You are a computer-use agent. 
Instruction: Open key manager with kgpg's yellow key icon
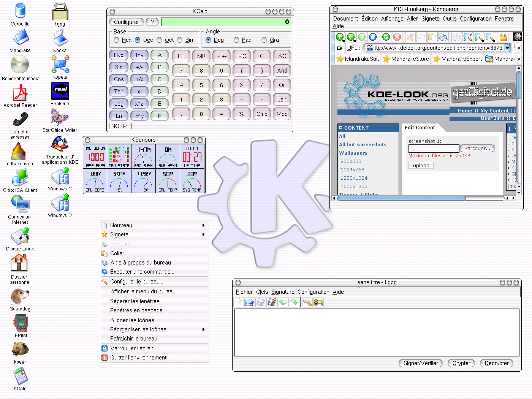[318, 302]
